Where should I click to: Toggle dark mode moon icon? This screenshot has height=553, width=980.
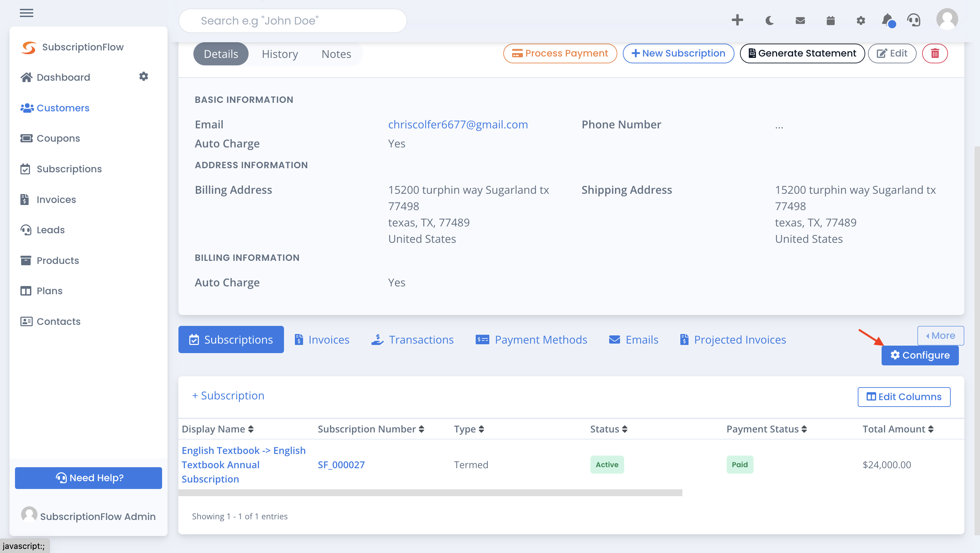[769, 20]
